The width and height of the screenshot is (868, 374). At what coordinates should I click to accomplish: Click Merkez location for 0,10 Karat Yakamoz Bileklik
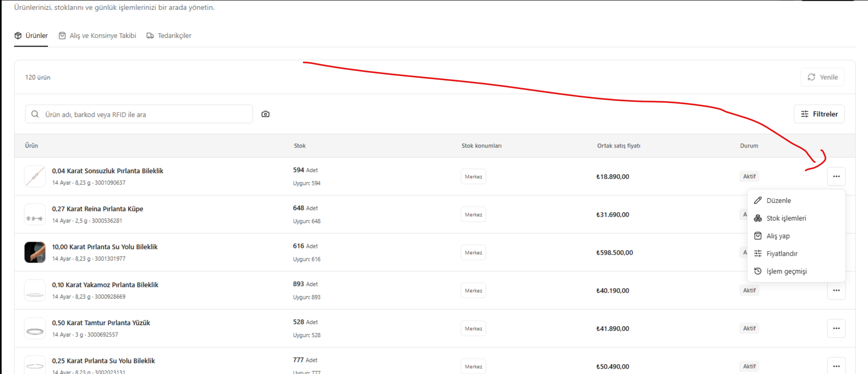(473, 290)
